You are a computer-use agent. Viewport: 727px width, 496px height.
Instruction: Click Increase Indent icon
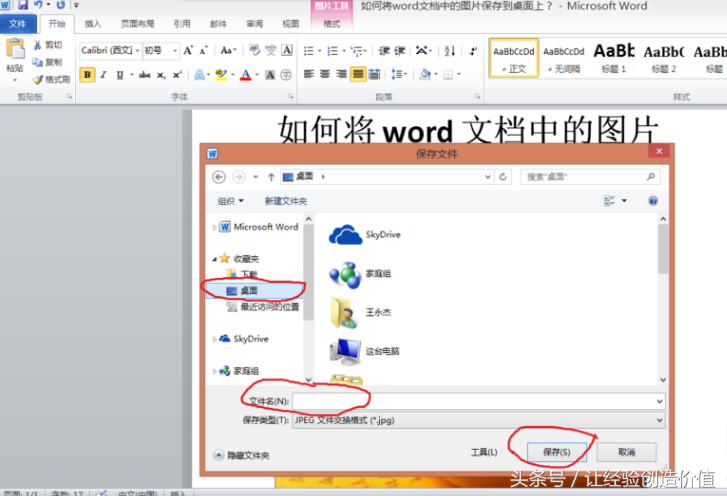400,51
